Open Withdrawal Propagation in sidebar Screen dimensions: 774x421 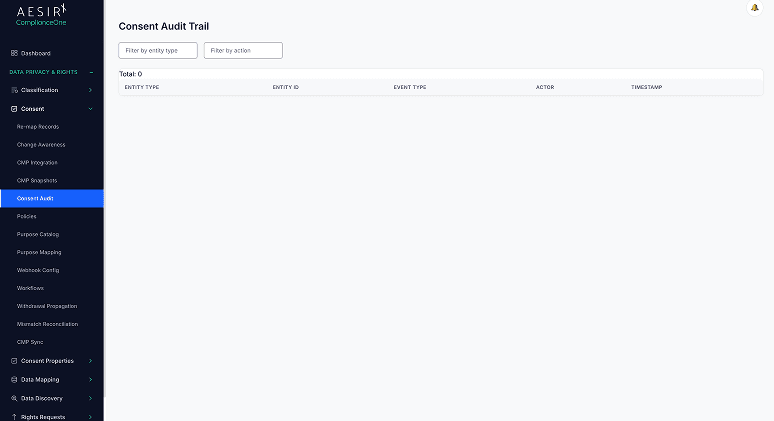47,306
